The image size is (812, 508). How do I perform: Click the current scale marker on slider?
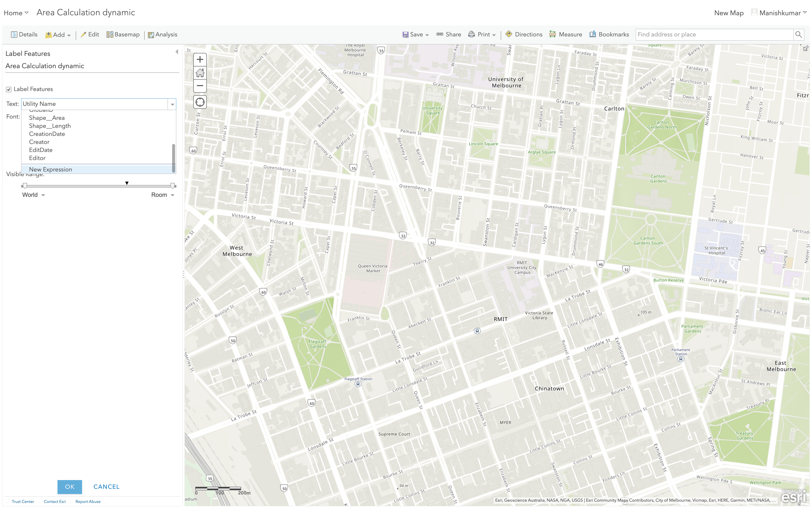click(x=127, y=183)
